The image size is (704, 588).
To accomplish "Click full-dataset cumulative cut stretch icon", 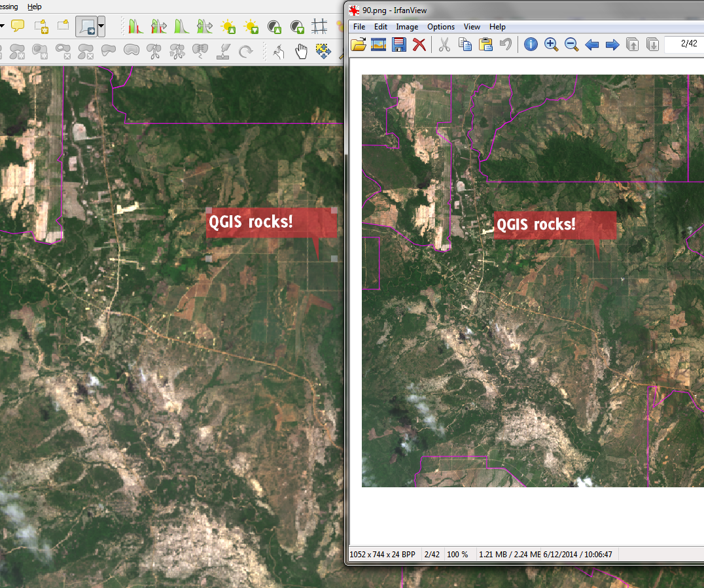I will pyautogui.click(x=158, y=26).
